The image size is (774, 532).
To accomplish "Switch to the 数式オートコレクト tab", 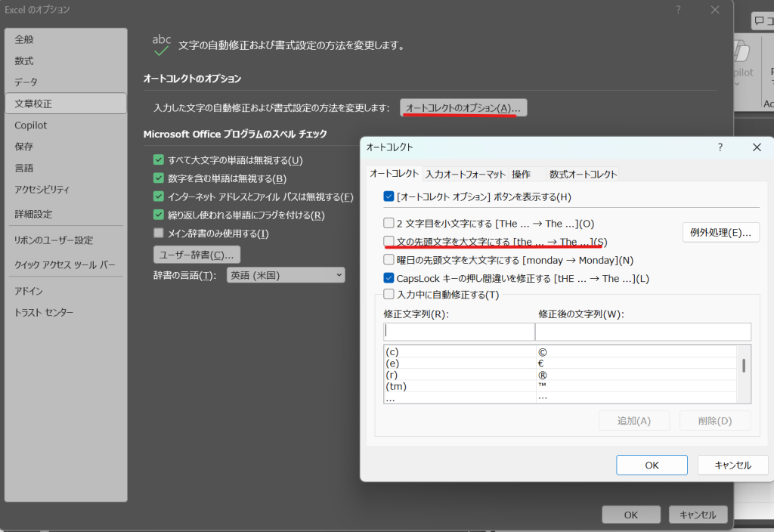I will coord(582,173).
